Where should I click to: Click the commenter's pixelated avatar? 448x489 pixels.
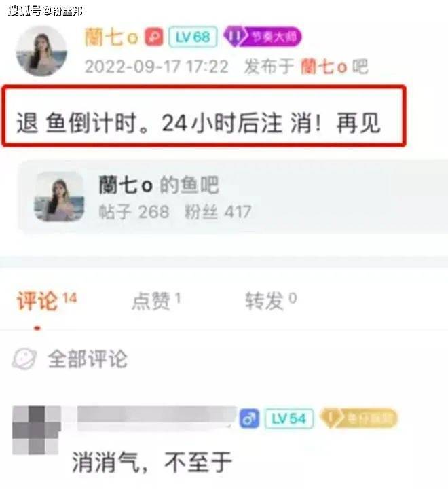click(37, 430)
